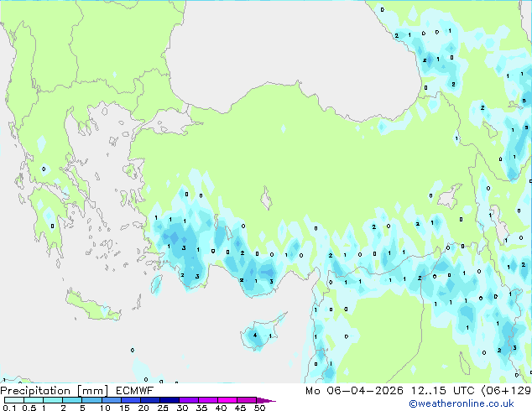
Task: Pick the 1–2 mm legend swatch
Action: tap(53, 400)
